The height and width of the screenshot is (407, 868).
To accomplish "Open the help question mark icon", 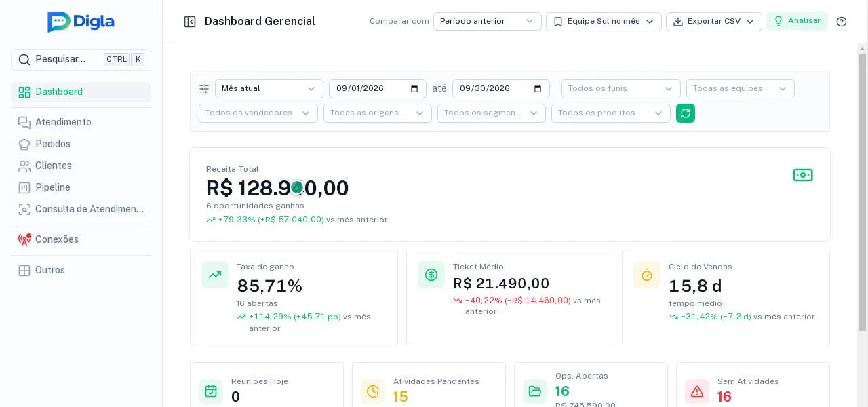I will point(842,22).
